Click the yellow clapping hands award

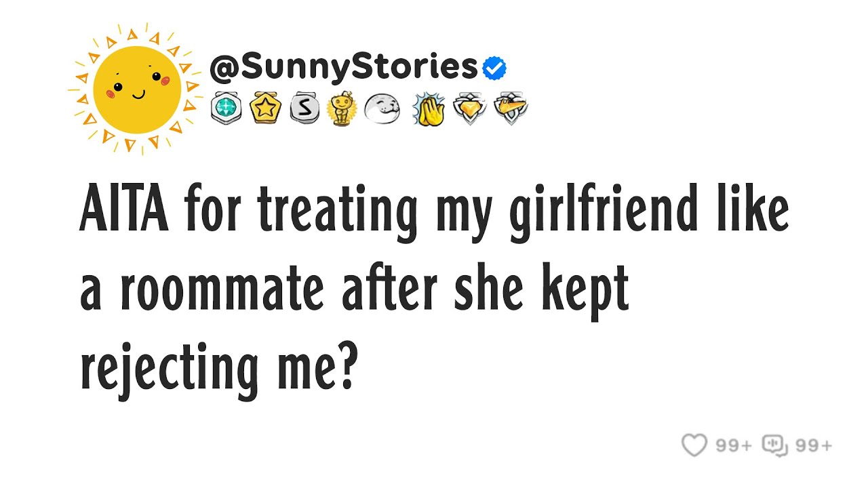pos(428,108)
